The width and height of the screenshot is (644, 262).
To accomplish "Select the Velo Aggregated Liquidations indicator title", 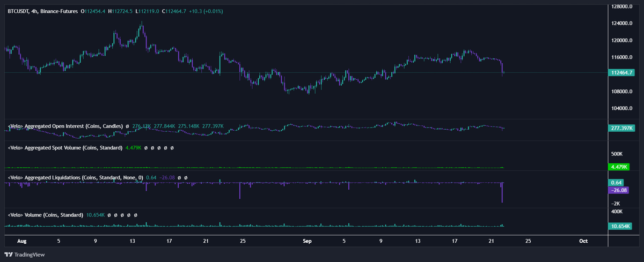I will click(76, 177).
